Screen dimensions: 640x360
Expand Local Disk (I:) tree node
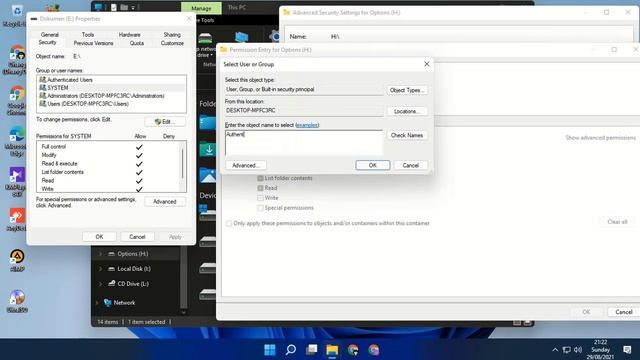[100, 269]
